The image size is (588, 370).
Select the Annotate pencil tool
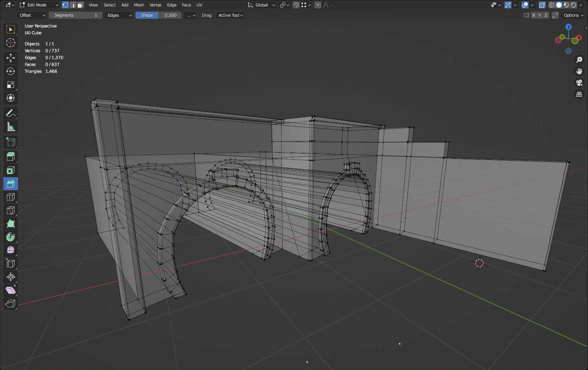(11, 114)
